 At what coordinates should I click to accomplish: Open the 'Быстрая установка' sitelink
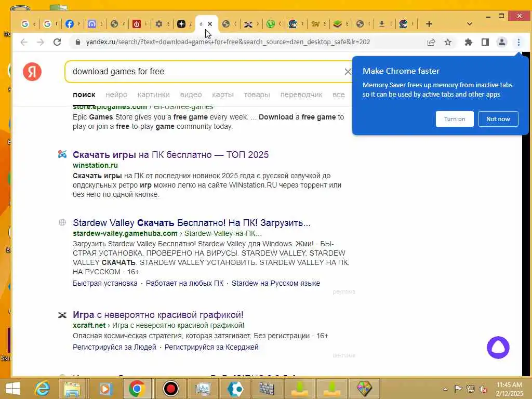point(105,283)
